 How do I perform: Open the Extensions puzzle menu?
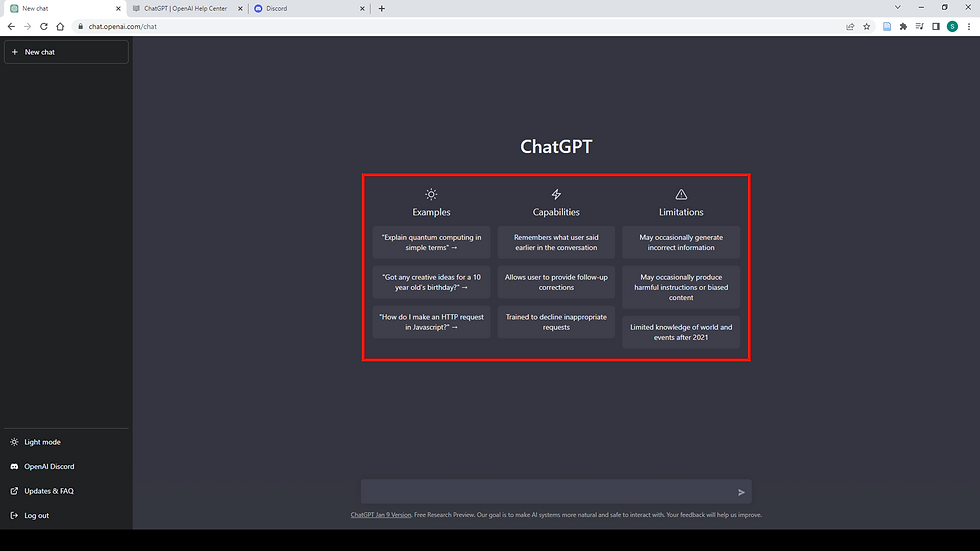tap(903, 26)
